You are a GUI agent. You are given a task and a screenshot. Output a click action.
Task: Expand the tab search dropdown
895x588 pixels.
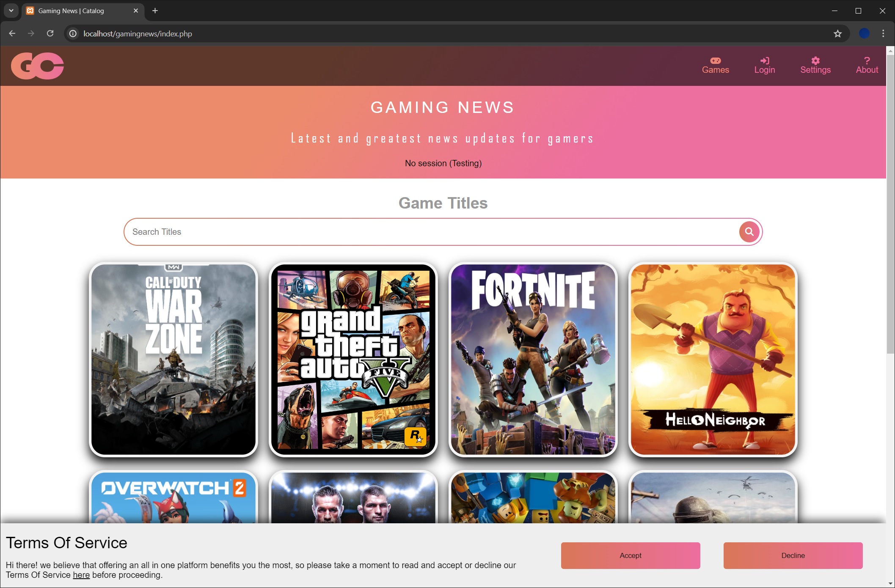pyautogui.click(x=11, y=11)
